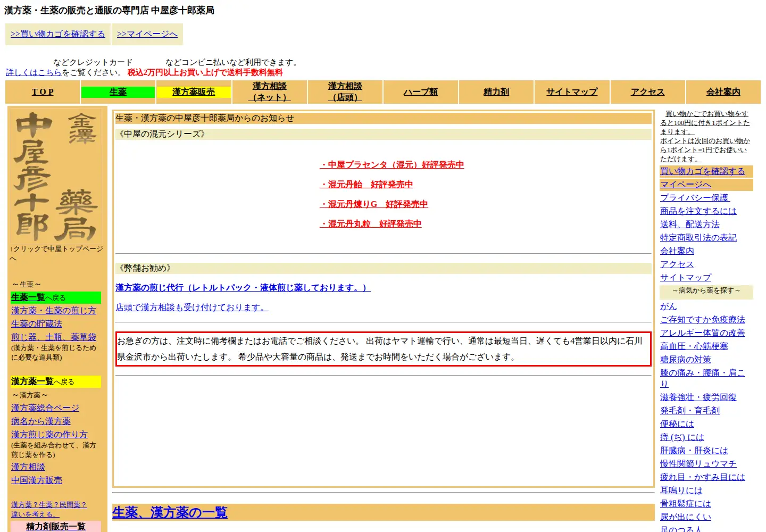
Task: Click 会社案内 in right sidebar
Action: point(677,251)
